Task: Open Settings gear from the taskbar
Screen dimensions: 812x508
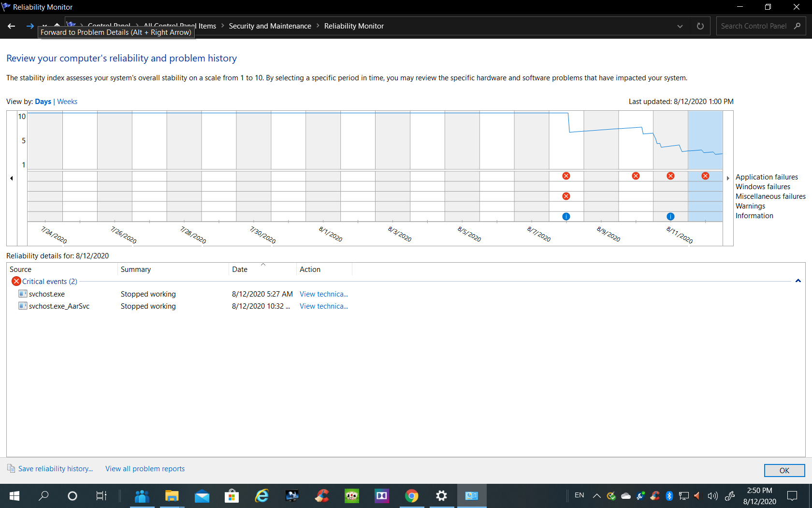Action: click(x=442, y=496)
